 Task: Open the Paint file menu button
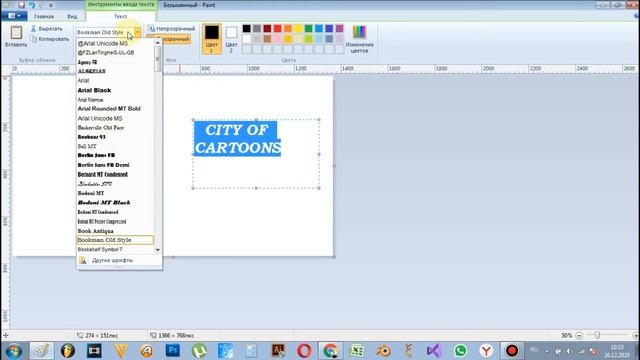(14, 16)
